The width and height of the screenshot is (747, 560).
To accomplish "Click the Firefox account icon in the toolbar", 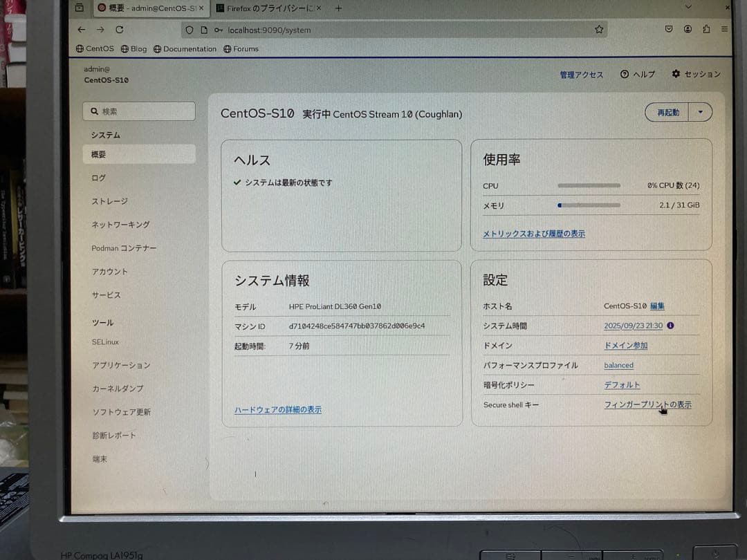I will [688, 29].
